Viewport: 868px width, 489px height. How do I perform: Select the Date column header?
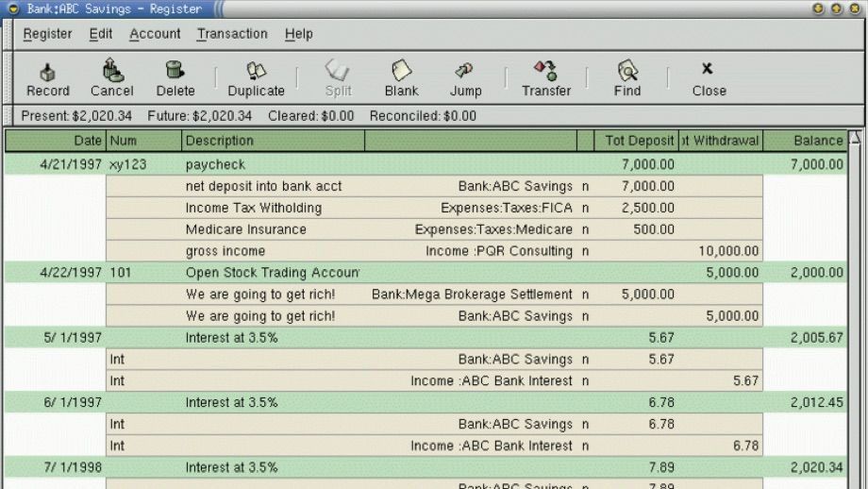(x=56, y=141)
